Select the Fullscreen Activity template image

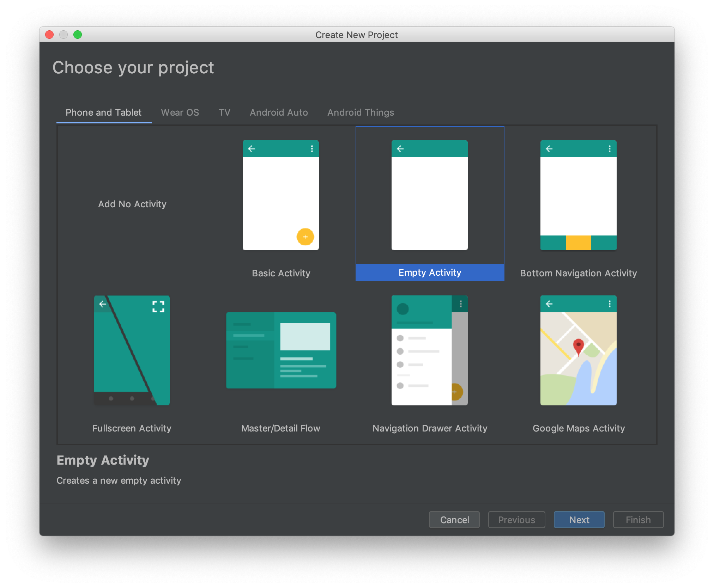[132, 350]
